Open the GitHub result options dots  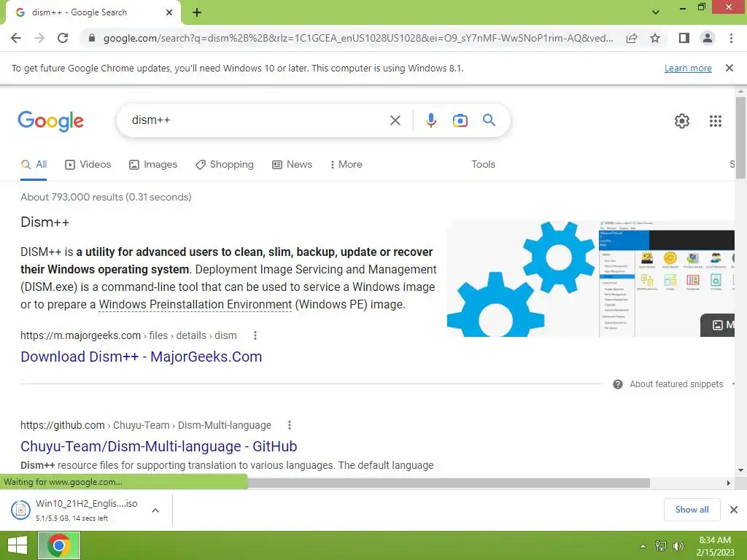[290, 425]
